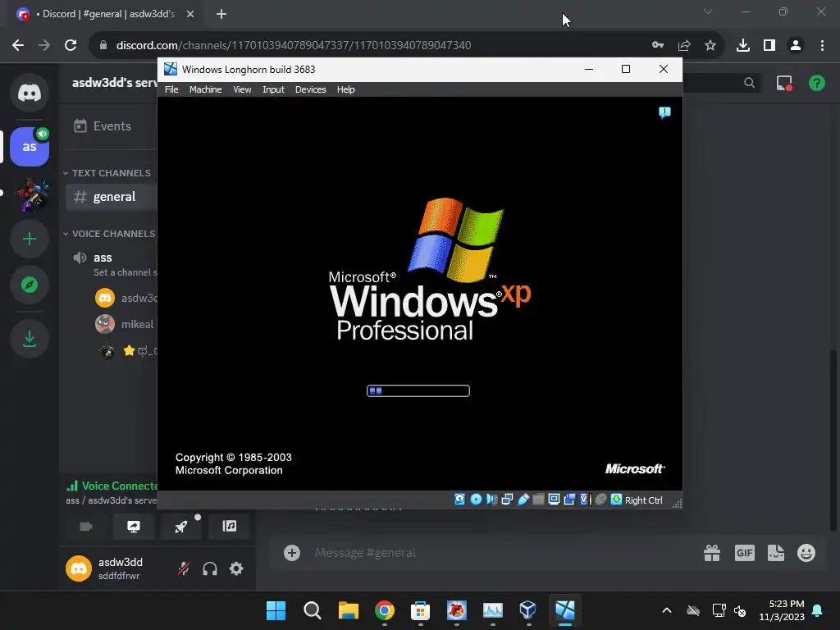Click VirtualBox network adapters status icon
This screenshot has height=630, width=840.
click(x=507, y=500)
